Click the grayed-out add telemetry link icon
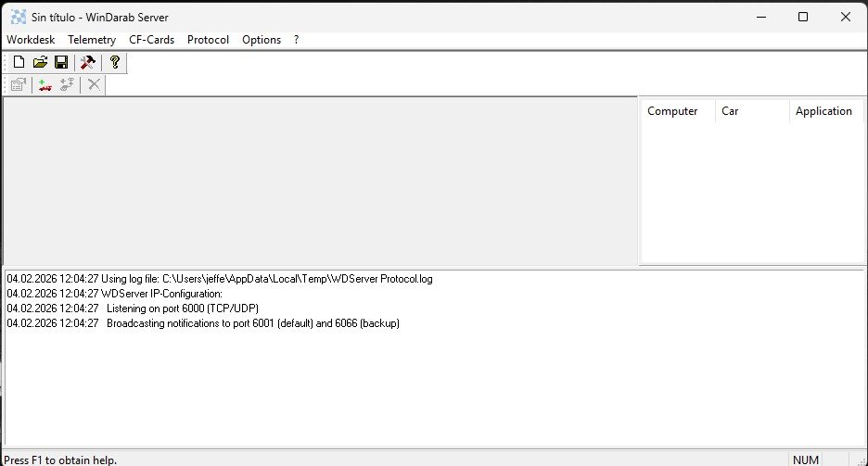The image size is (868, 466). (67, 85)
